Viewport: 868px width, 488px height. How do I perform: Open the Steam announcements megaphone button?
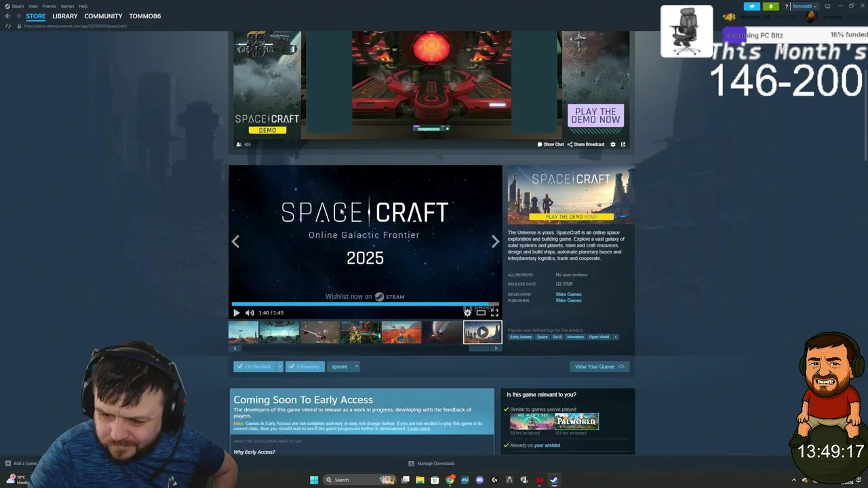751,6
